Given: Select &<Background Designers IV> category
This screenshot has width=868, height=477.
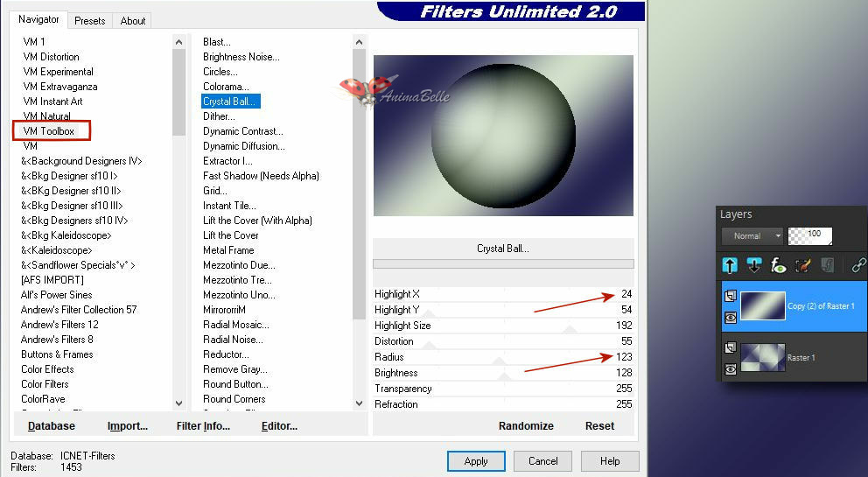Looking at the screenshot, I should (81, 161).
